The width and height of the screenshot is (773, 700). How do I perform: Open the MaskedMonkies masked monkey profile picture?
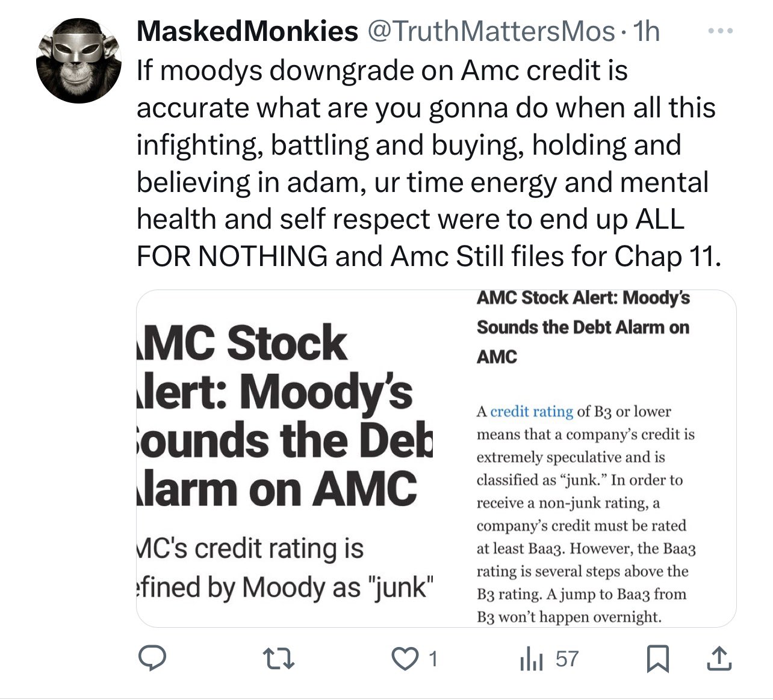78,60
